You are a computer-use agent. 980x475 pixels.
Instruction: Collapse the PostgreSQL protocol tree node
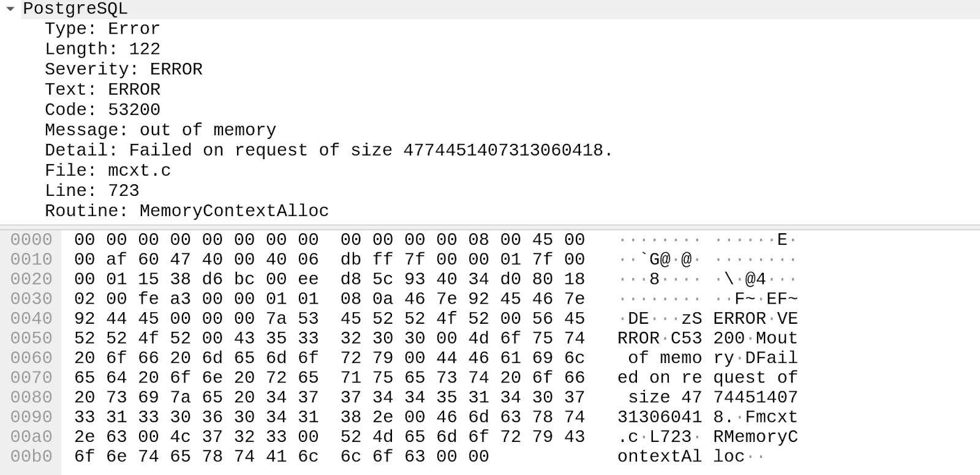pyautogui.click(x=10, y=9)
